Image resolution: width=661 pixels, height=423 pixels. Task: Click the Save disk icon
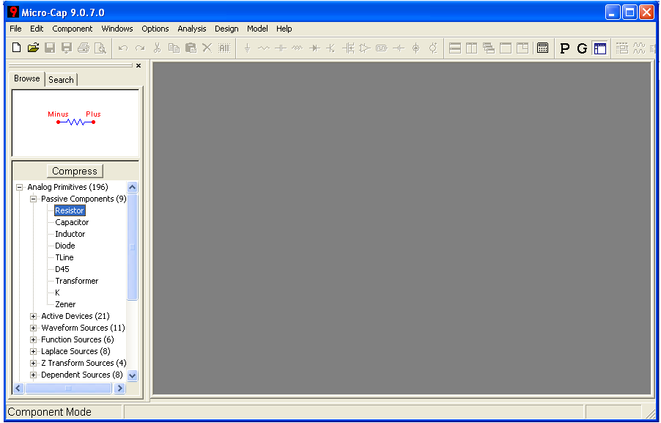tap(50, 48)
